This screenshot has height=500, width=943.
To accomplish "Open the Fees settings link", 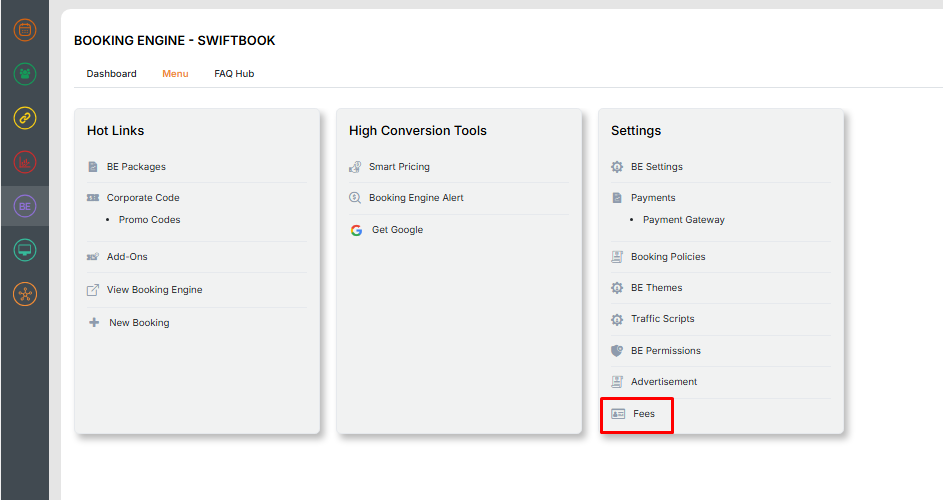I will pos(643,414).
